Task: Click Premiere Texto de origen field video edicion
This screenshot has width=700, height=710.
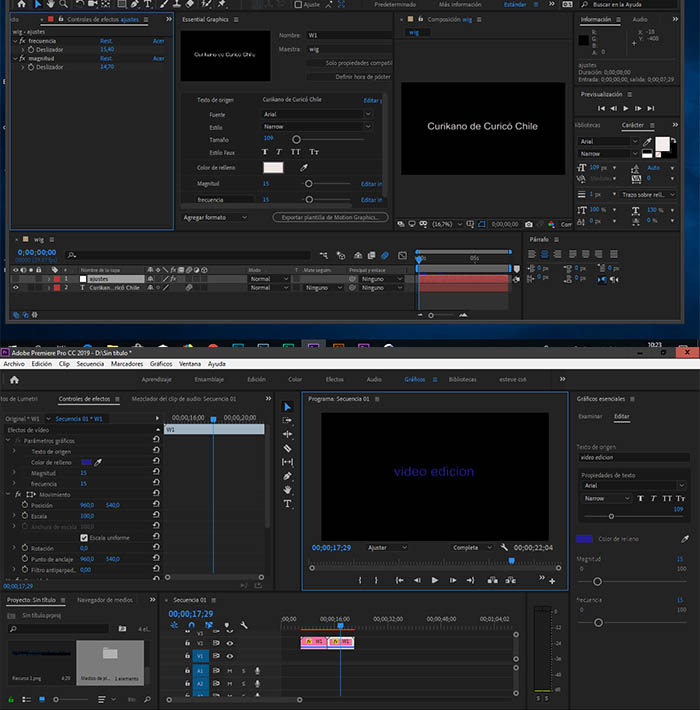Action: [x=633, y=457]
